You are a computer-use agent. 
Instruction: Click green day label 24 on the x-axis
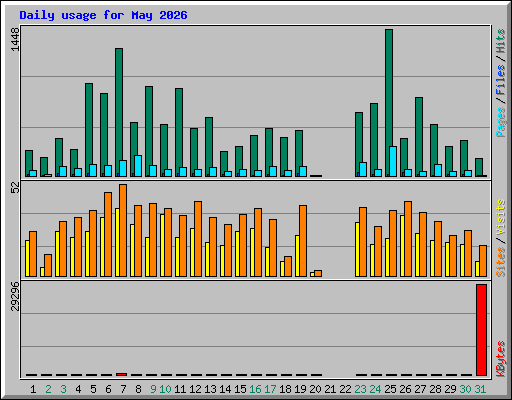375,389
